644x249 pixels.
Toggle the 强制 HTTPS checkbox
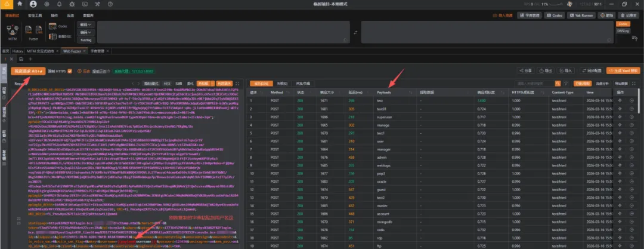[70, 71]
